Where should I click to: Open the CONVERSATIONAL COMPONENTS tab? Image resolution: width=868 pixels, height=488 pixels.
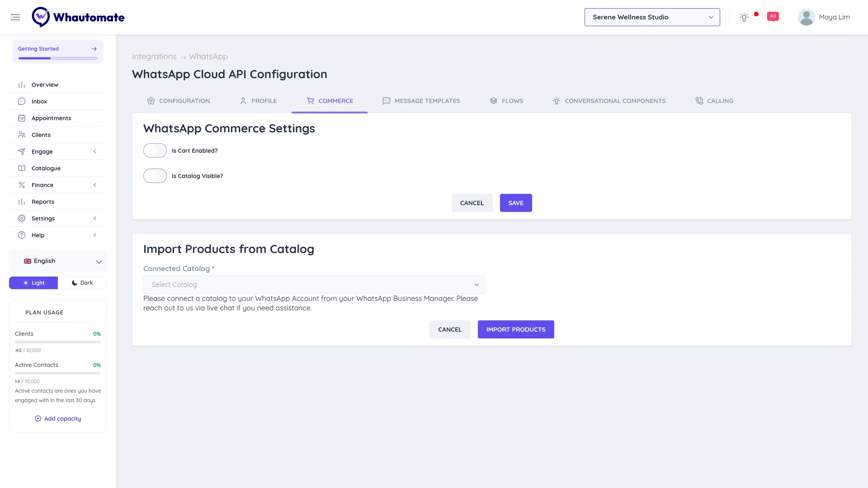[609, 101]
